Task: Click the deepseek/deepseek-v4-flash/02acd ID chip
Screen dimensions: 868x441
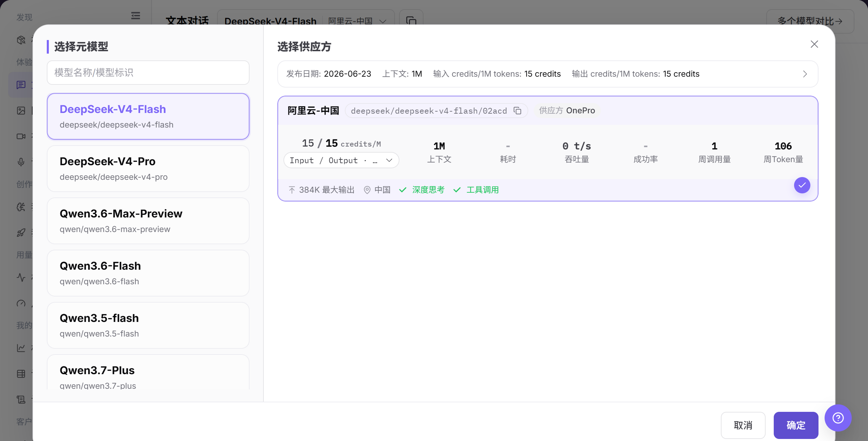Action: tap(436, 111)
